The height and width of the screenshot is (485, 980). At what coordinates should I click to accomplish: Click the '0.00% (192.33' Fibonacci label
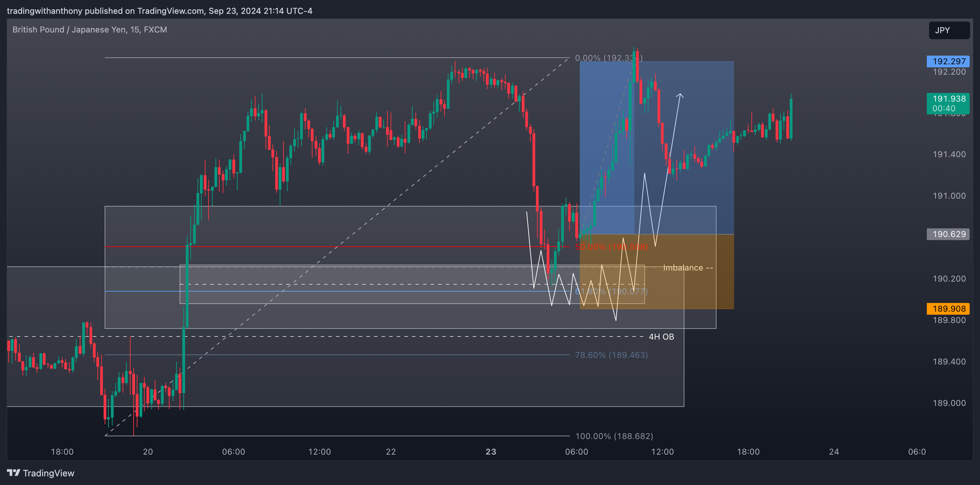(608, 58)
